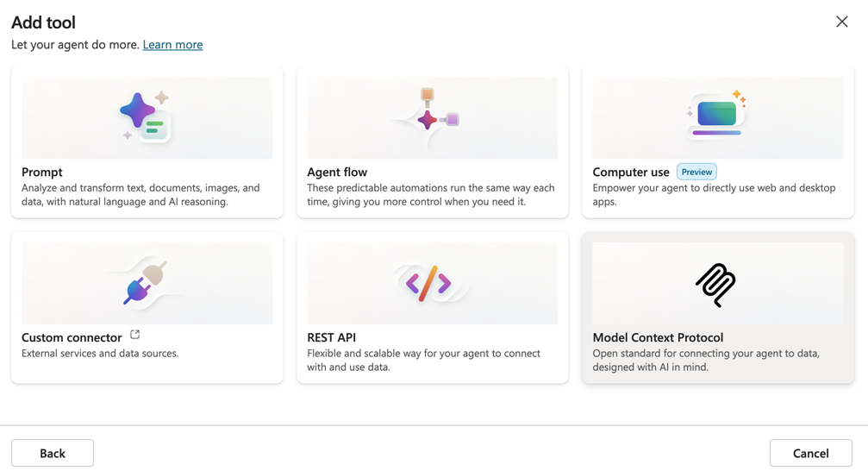Click the Prompt card description text
The height and width of the screenshot is (471, 868).
coord(141,195)
